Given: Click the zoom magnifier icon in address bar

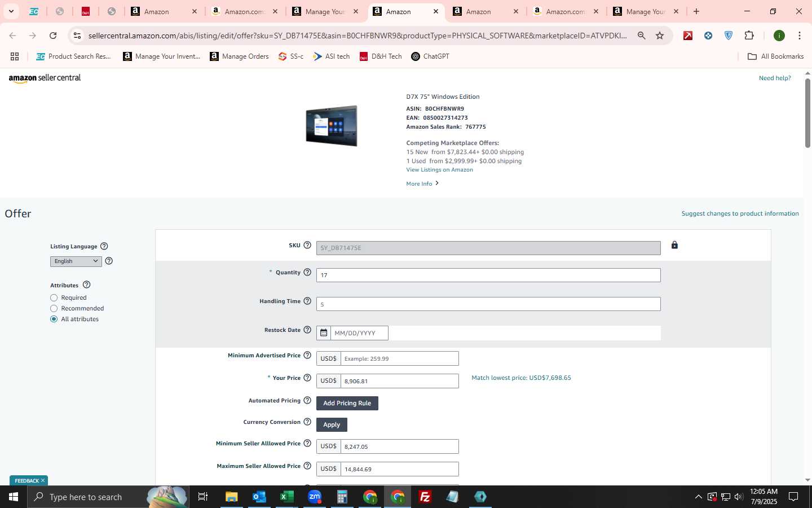Looking at the screenshot, I should pos(641,36).
